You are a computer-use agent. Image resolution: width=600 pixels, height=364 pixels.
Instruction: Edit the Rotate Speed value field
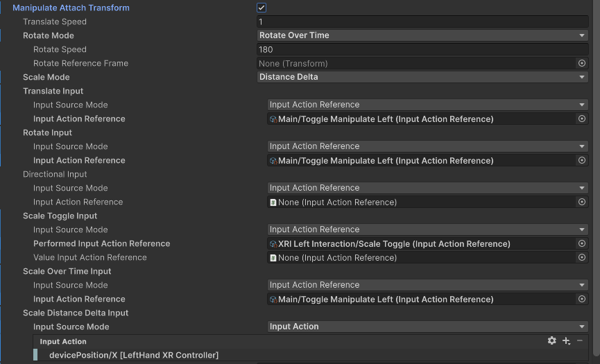click(x=422, y=49)
